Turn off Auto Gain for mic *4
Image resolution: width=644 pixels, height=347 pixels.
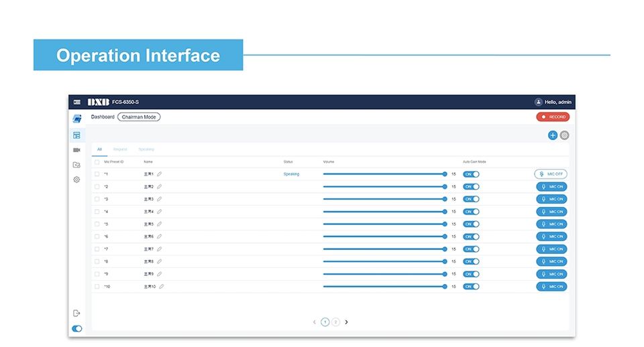coord(471,212)
